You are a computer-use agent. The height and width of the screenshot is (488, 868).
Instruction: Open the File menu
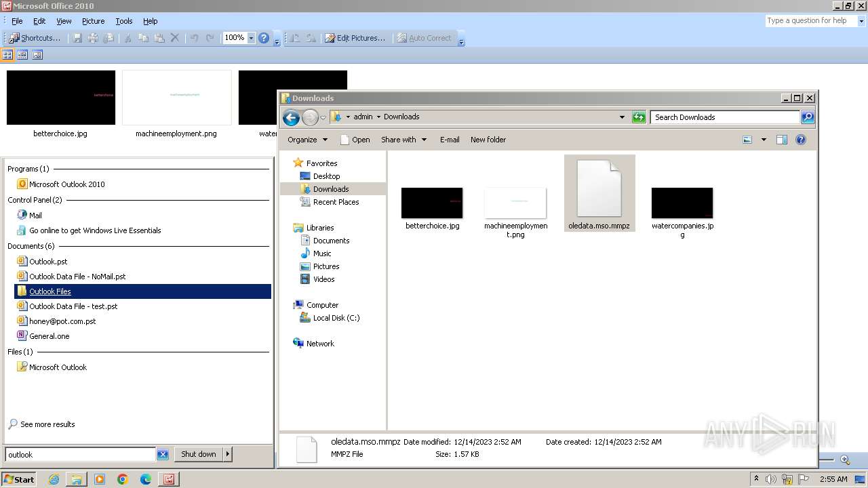click(x=17, y=21)
